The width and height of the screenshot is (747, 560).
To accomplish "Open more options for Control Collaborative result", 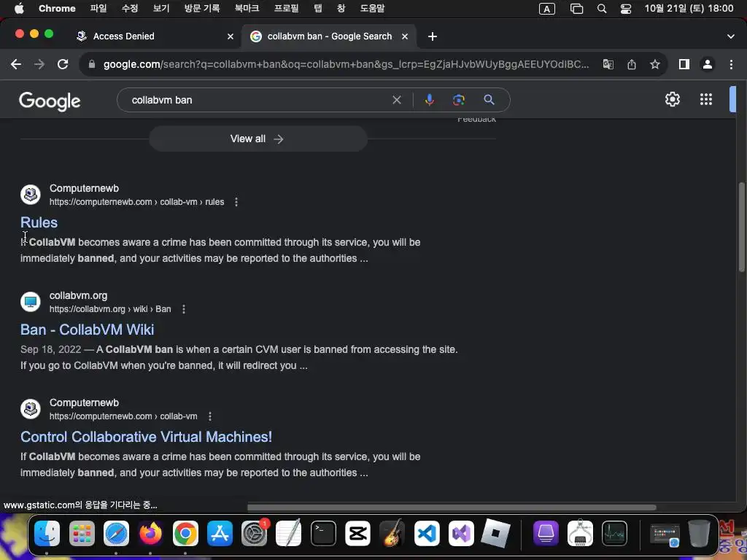I will pos(209,416).
